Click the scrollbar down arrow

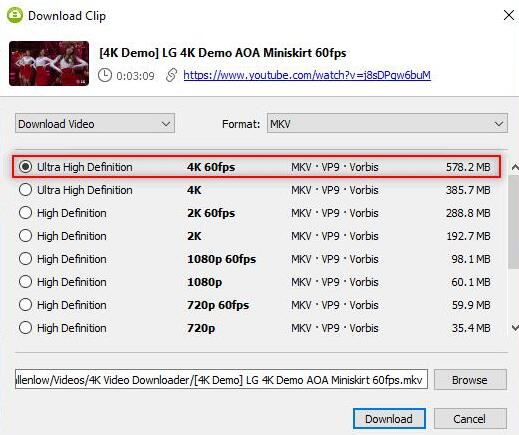coord(515,328)
